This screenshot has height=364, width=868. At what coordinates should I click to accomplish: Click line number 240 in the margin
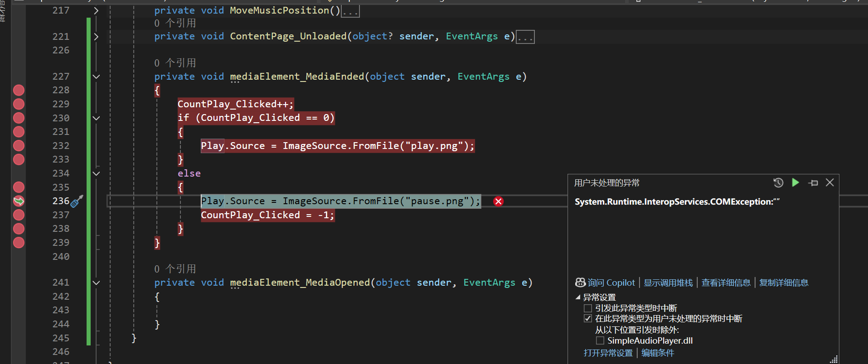pyautogui.click(x=61, y=257)
